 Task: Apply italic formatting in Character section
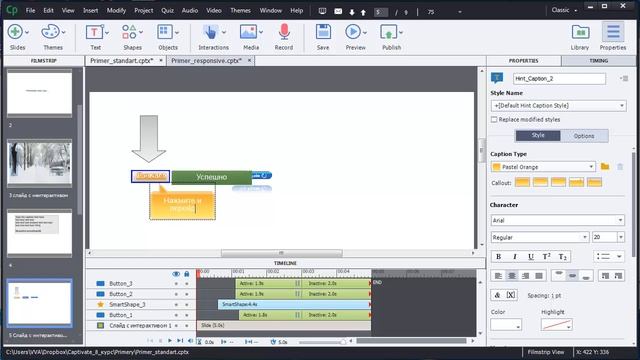[515, 257]
